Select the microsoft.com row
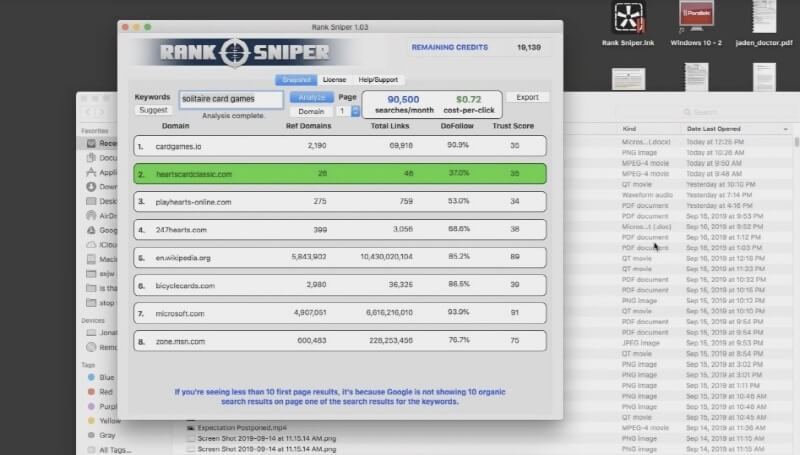Image resolution: width=800 pixels, height=455 pixels. click(340, 313)
